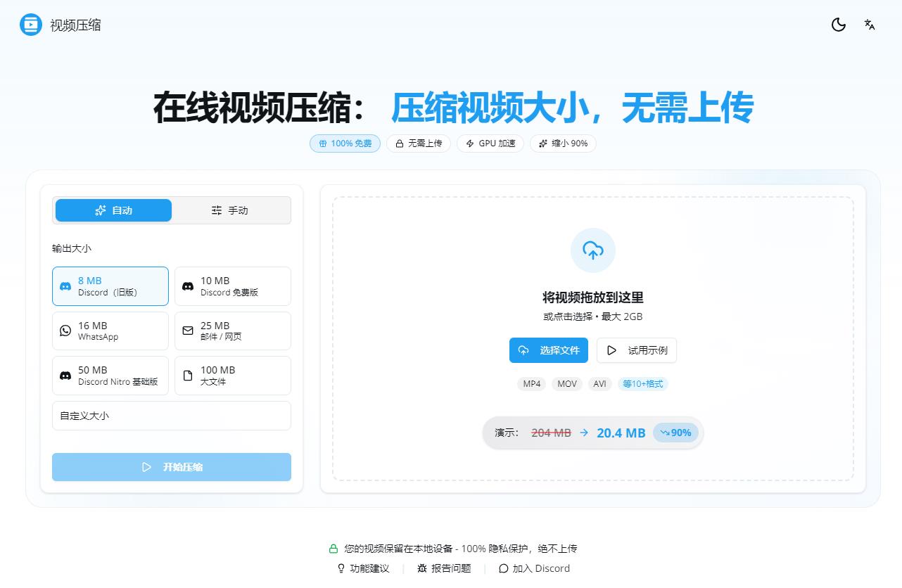Toggle dark mode with the moon icon
Screen dimensions: 902x588
(x=838, y=25)
